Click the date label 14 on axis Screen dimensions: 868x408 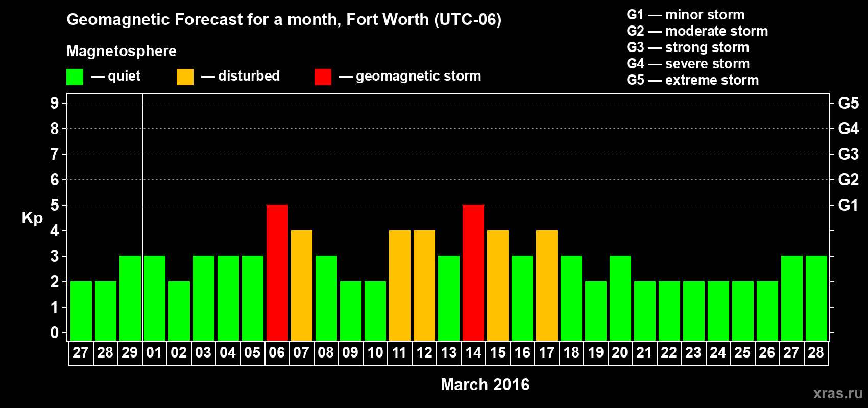pyautogui.click(x=473, y=352)
